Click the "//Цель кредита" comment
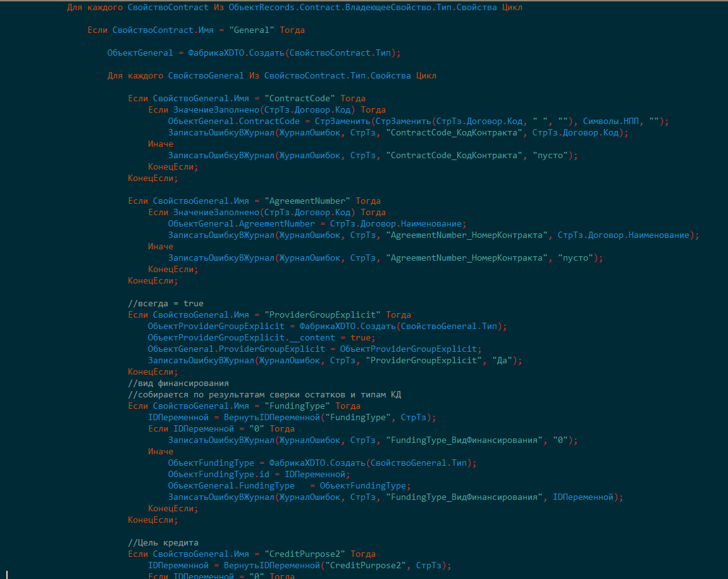 click(163, 543)
